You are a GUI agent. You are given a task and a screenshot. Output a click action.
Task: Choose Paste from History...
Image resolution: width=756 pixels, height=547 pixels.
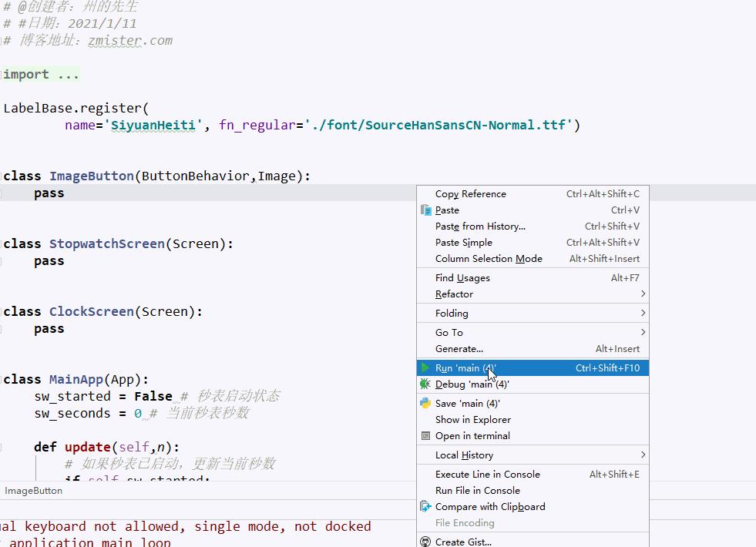coord(480,226)
